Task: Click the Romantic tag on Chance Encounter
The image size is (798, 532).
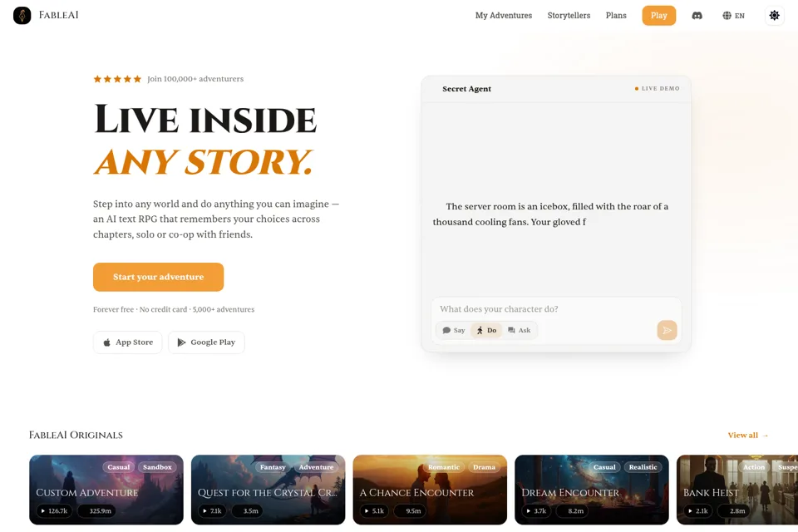Action: point(444,467)
